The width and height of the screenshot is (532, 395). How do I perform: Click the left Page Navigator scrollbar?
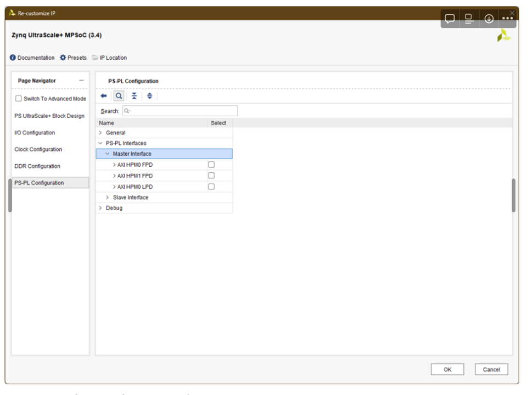pos(10,195)
